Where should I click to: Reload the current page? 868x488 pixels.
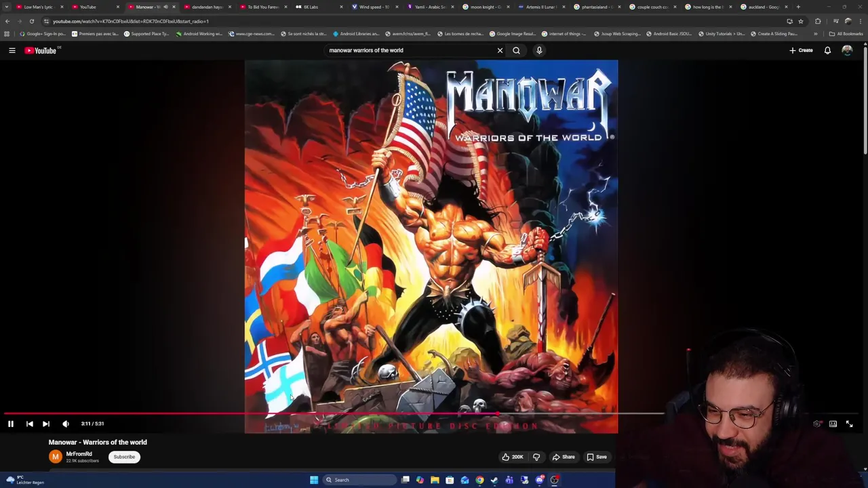click(x=31, y=21)
